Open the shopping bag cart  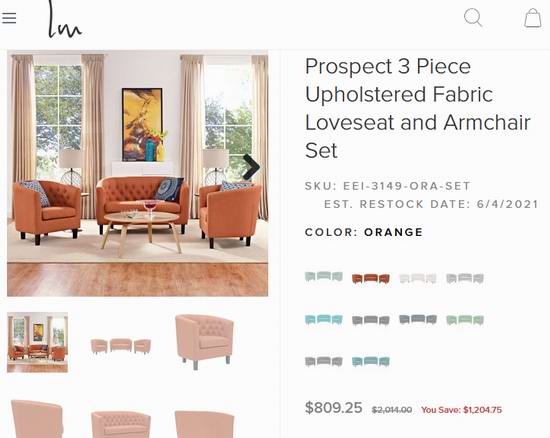click(x=532, y=18)
